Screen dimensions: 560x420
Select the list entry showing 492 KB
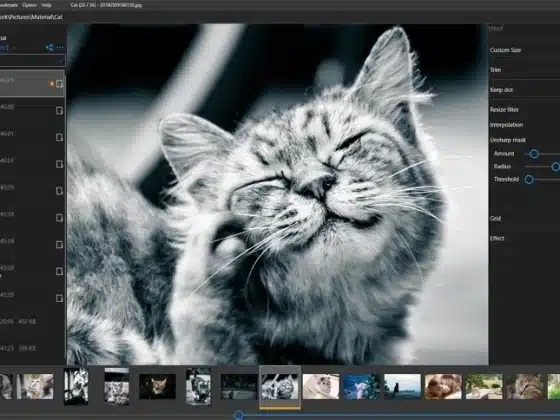pos(32,321)
